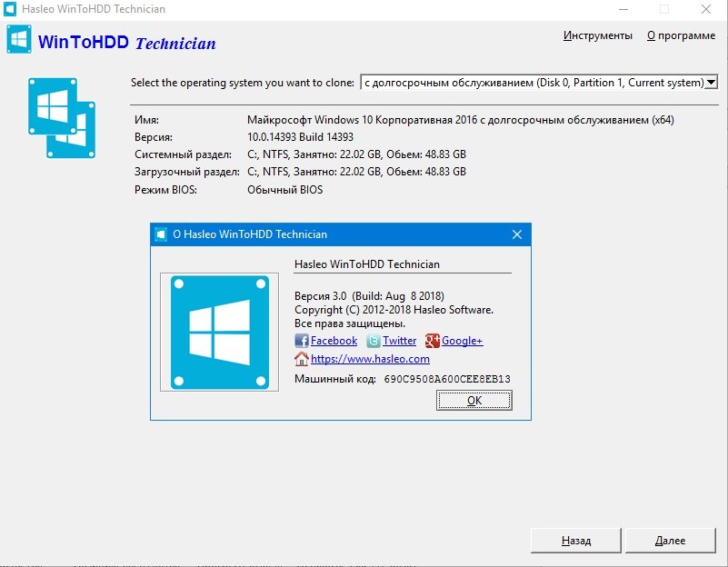Click the Select the operating system label

click(x=243, y=83)
